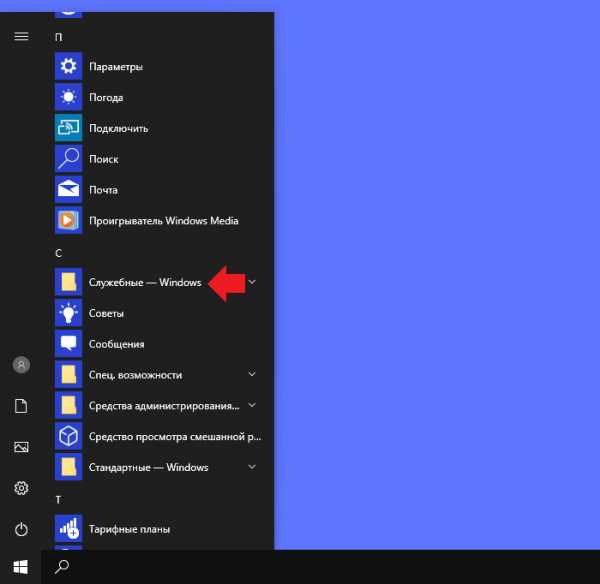The image size is (600, 584).
Task: Jump to letter Т section header
Action: 58,499
